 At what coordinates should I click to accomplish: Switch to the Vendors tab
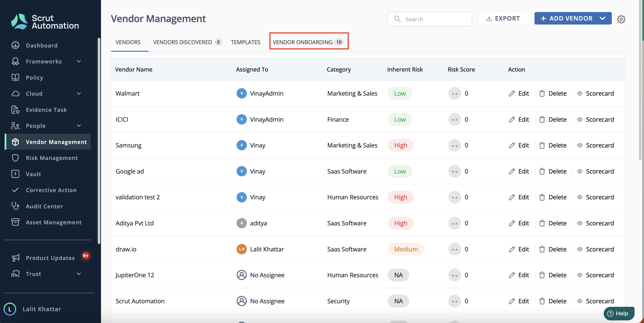click(x=128, y=42)
